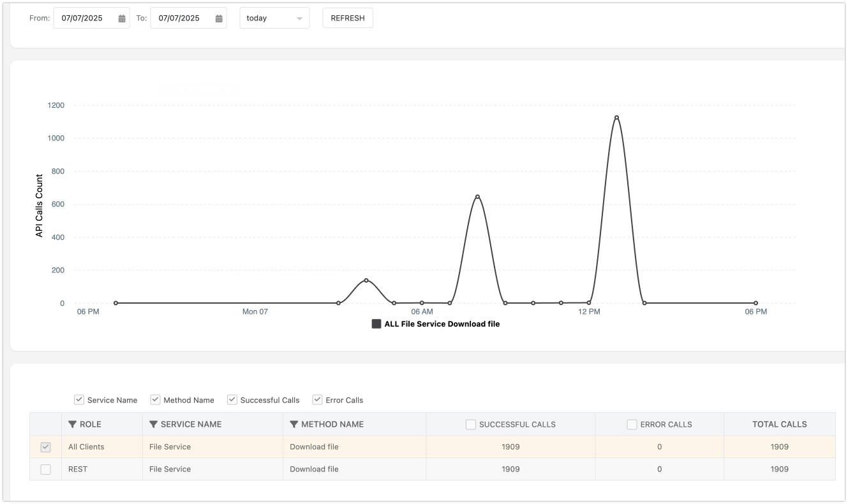
Task: Click the filter icon beside METHOD NAME
Action: pyautogui.click(x=294, y=424)
